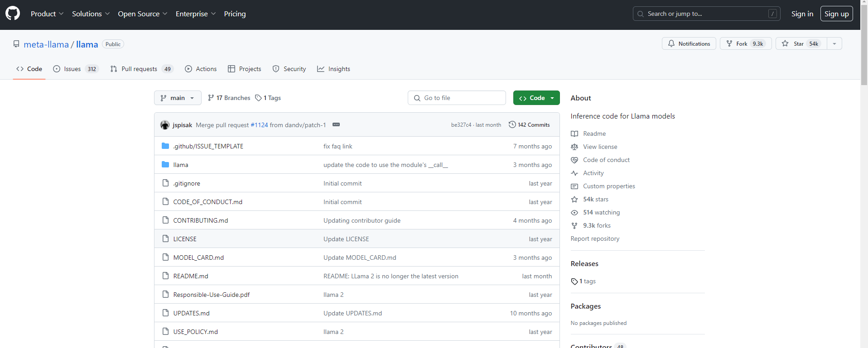Click the GitHub logo home icon
Image resolution: width=868 pixels, height=348 pixels.
[x=13, y=14]
